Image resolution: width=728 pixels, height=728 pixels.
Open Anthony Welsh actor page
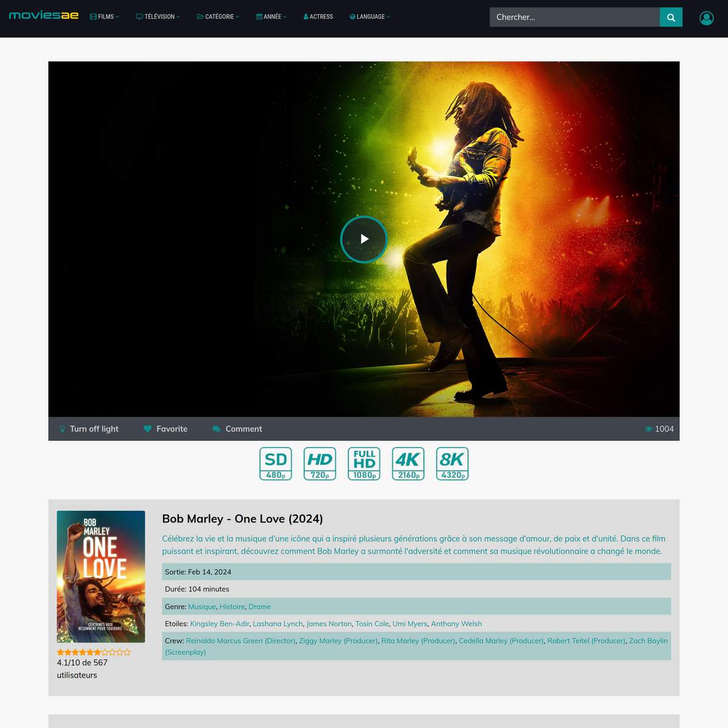coord(456,624)
